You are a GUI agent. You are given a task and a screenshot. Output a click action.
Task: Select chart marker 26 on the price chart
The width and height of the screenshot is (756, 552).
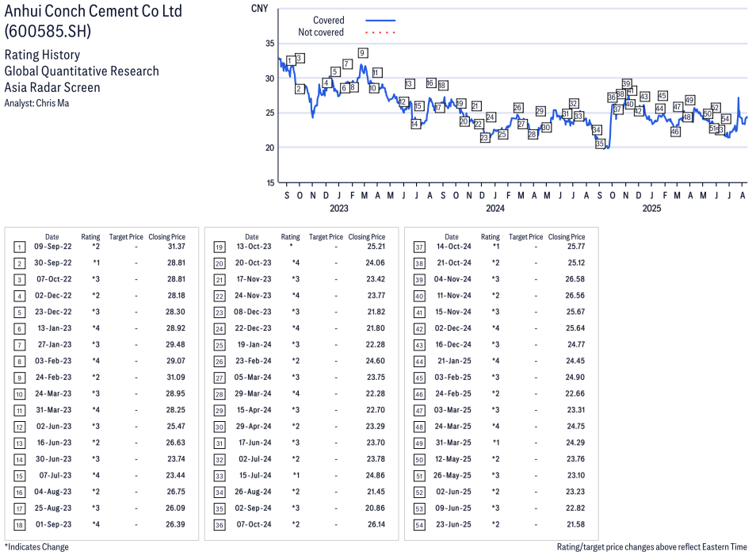pyautogui.click(x=517, y=108)
